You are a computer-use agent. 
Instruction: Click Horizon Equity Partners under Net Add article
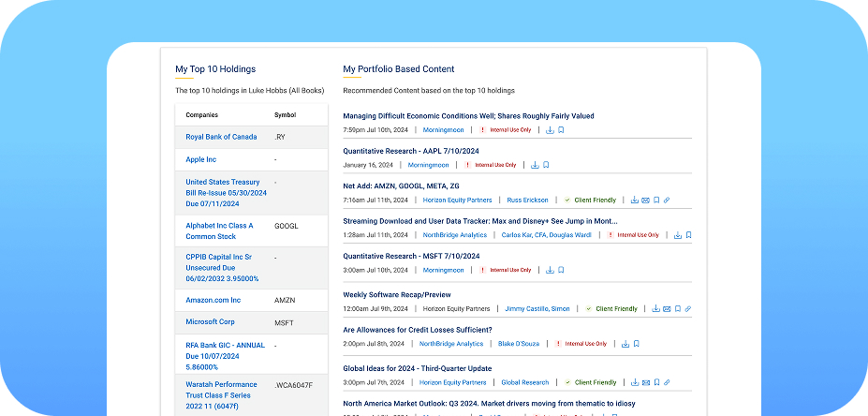457,200
